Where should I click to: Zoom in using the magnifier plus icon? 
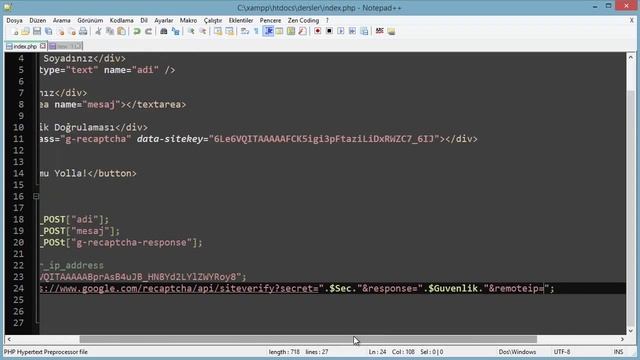click(191, 31)
